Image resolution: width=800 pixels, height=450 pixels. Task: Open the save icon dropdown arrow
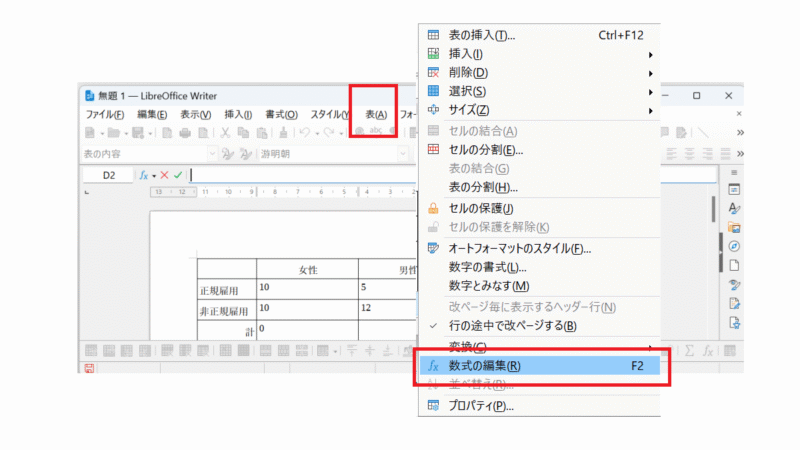pos(151,134)
